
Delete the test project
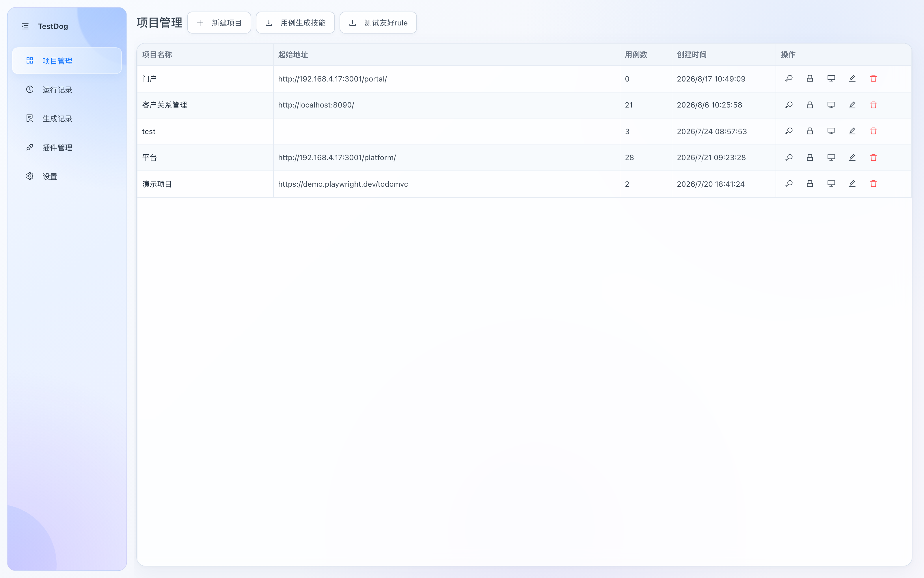873,131
